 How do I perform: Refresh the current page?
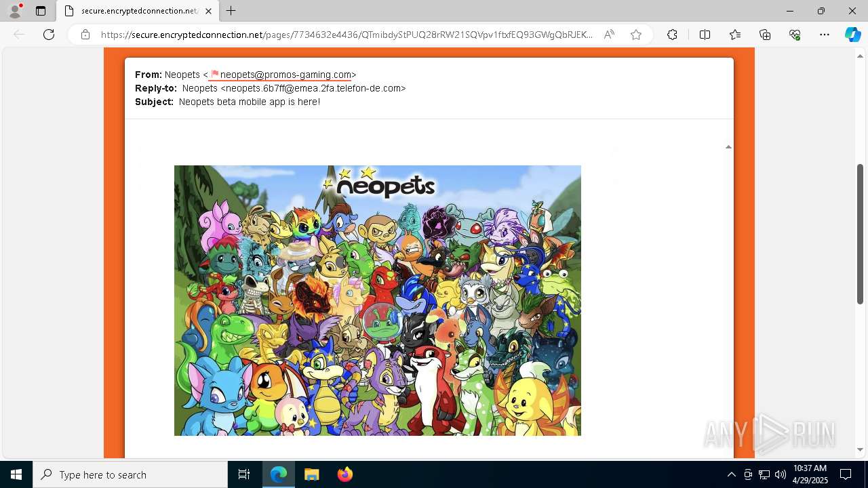tap(49, 35)
